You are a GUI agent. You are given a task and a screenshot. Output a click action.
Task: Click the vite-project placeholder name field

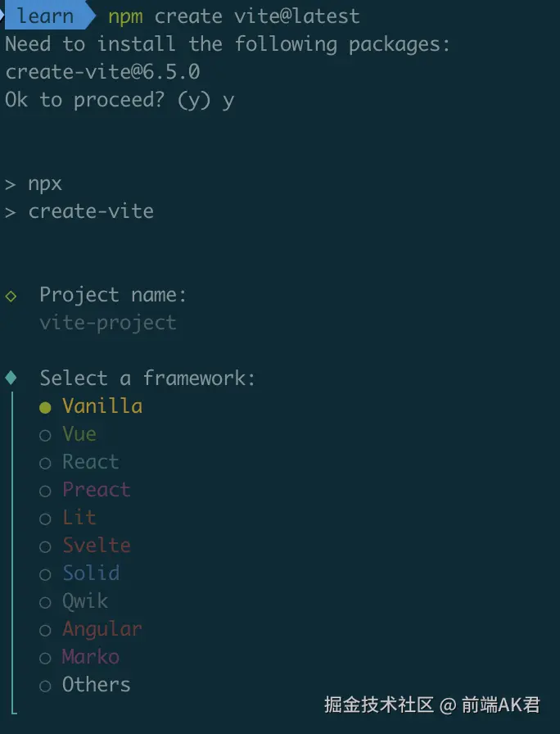(107, 323)
